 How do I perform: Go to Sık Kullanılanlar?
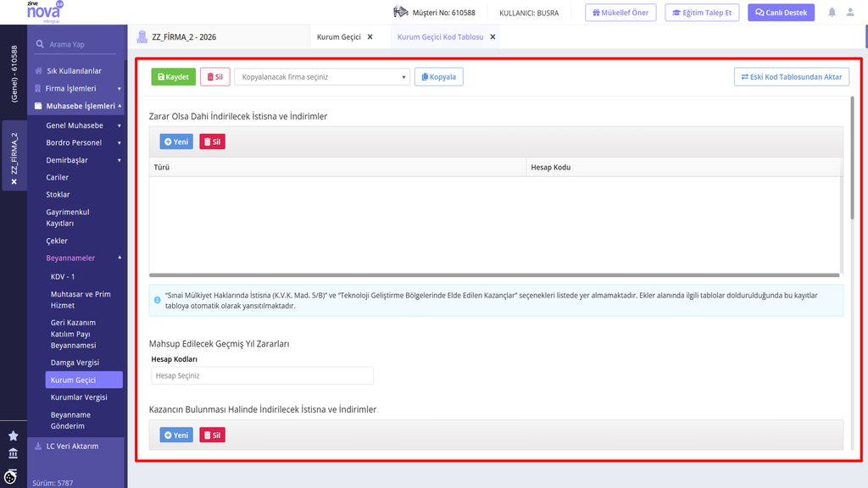point(75,71)
